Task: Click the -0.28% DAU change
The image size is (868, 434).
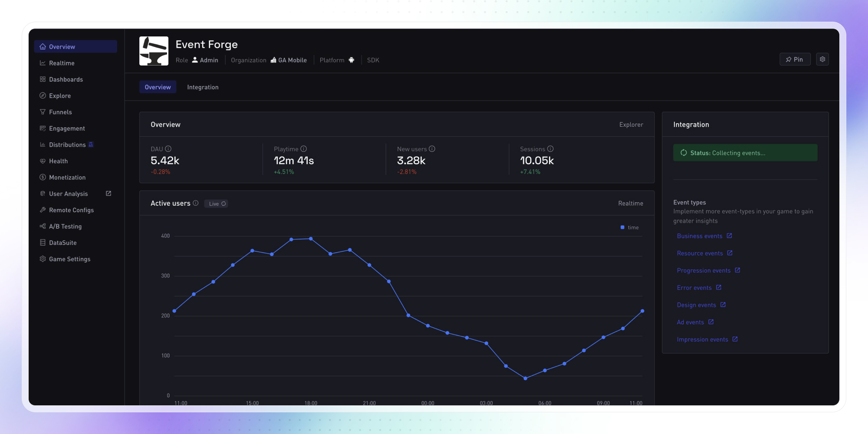Action: [x=161, y=172]
